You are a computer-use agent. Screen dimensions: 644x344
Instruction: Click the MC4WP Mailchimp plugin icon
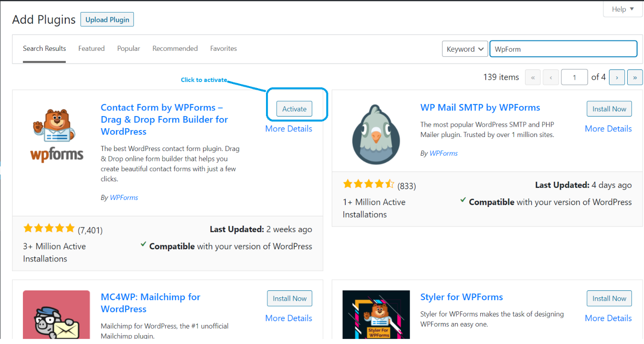pos(56,315)
